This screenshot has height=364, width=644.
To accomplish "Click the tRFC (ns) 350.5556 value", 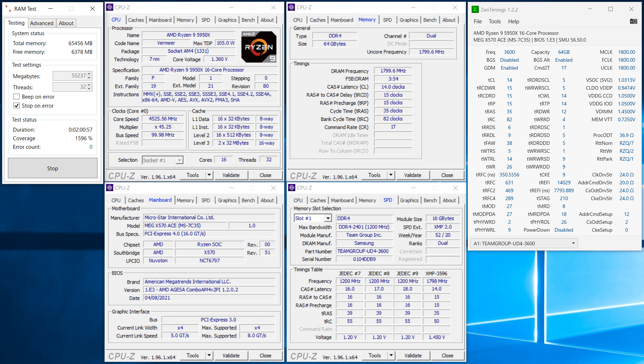I will pyautogui.click(x=509, y=175).
